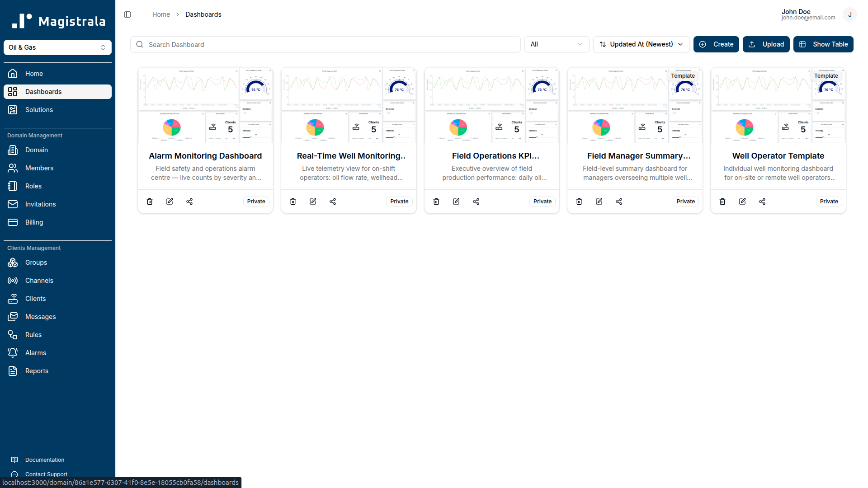
Task: Change sorting via Updated At (Newest) dropdown
Action: [641, 44]
